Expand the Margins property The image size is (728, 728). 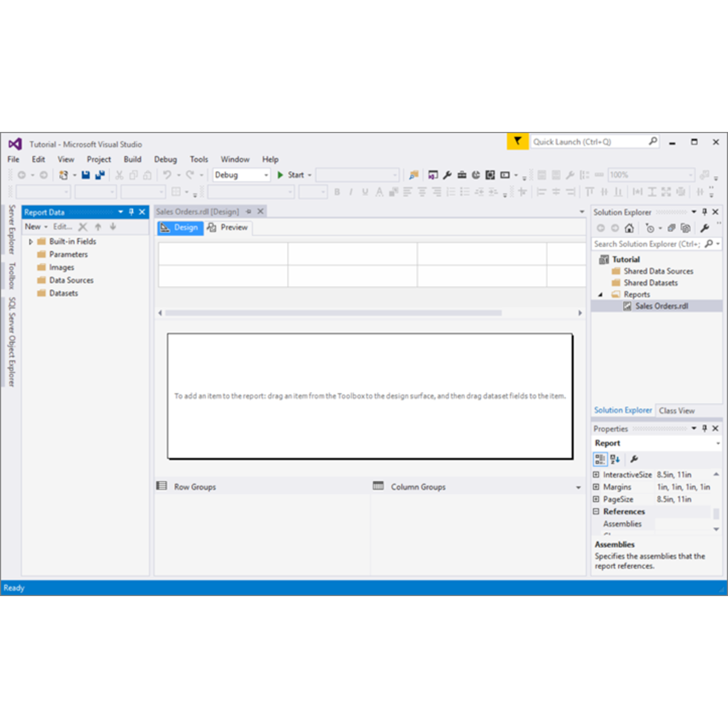[x=596, y=487]
